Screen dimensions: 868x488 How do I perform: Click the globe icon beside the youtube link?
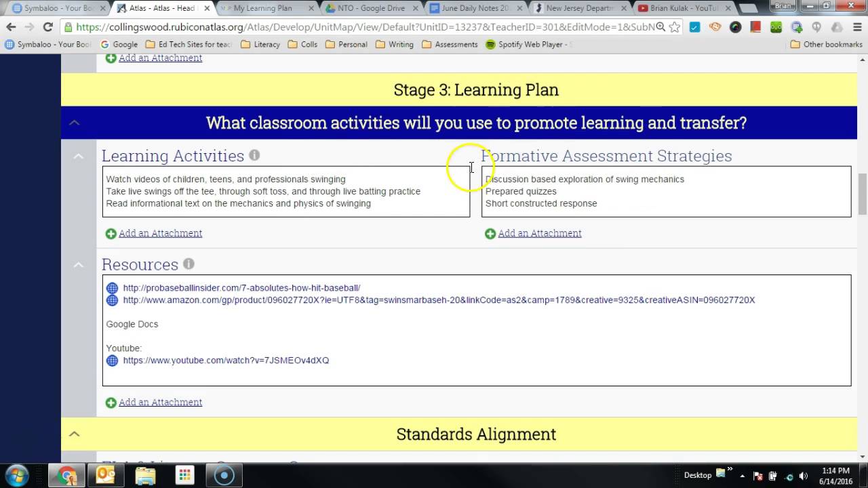click(x=113, y=361)
